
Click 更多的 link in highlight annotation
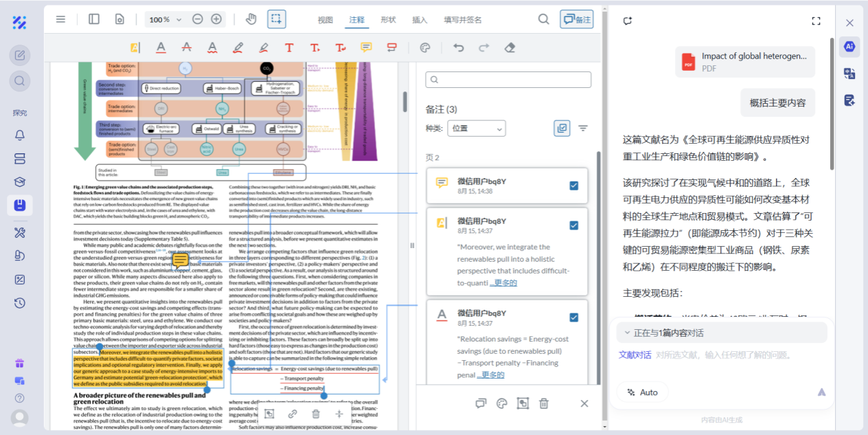coord(503,282)
